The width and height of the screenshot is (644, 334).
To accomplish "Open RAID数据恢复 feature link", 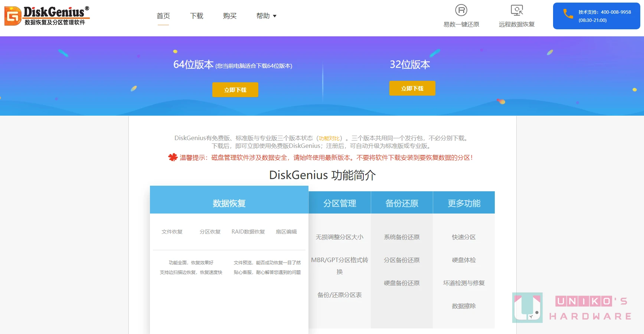I will [248, 232].
